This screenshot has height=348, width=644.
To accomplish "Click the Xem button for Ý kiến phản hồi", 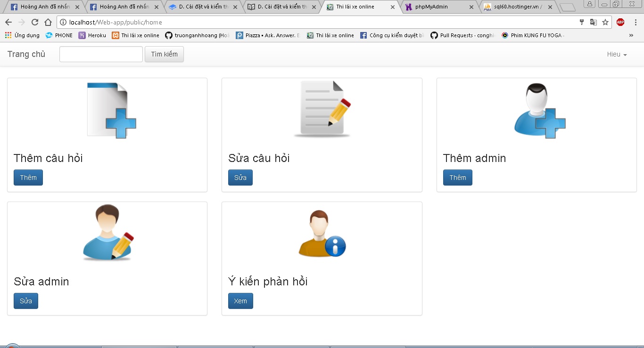I will (240, 301).
